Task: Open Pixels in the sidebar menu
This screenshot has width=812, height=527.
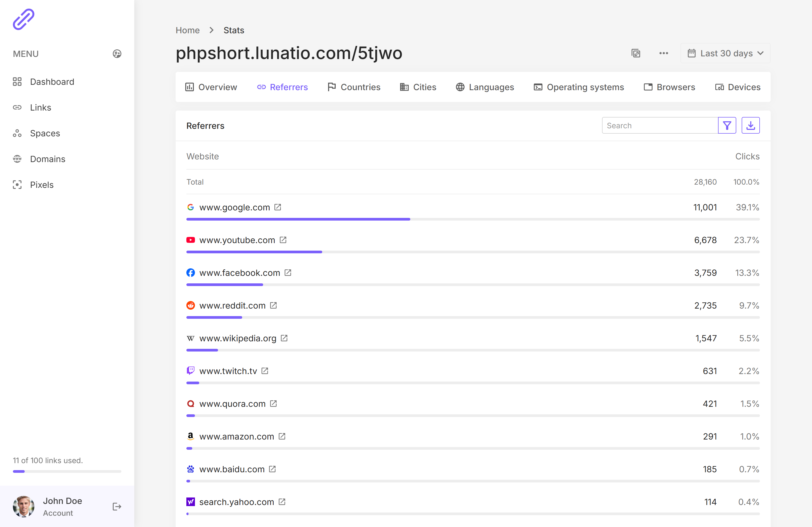Action: 42,185
